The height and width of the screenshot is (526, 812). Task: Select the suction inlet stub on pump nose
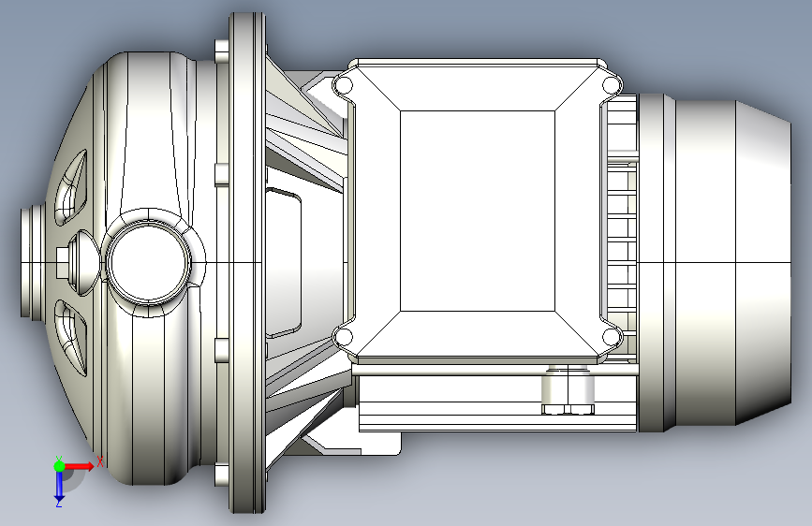[32, 262]
